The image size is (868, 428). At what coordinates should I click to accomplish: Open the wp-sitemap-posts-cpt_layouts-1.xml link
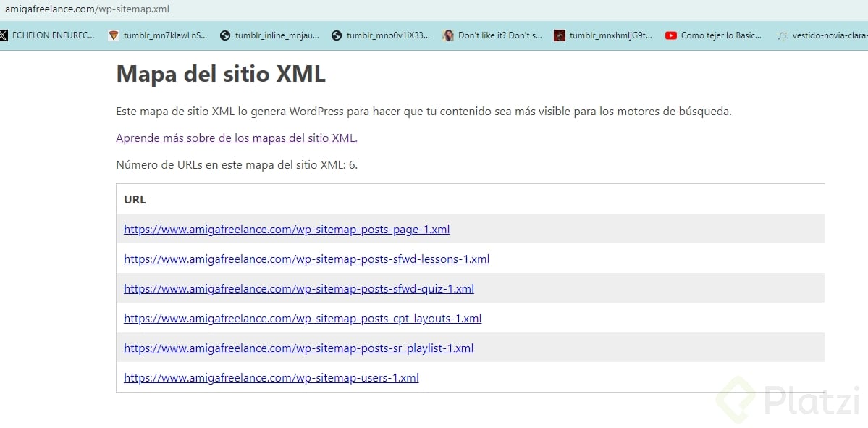(303, 319)
